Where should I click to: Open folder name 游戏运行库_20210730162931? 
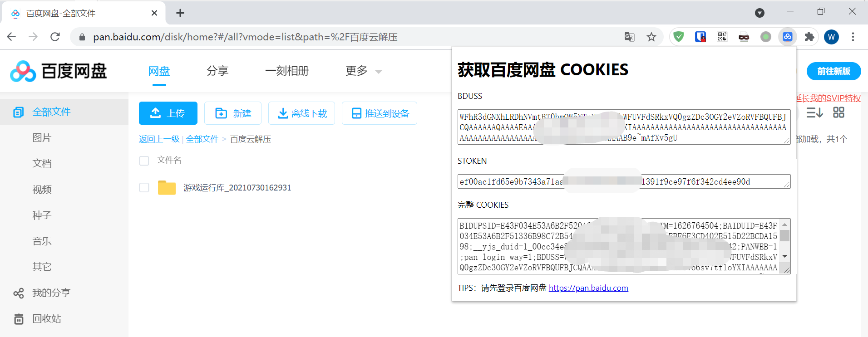point(237,188)
